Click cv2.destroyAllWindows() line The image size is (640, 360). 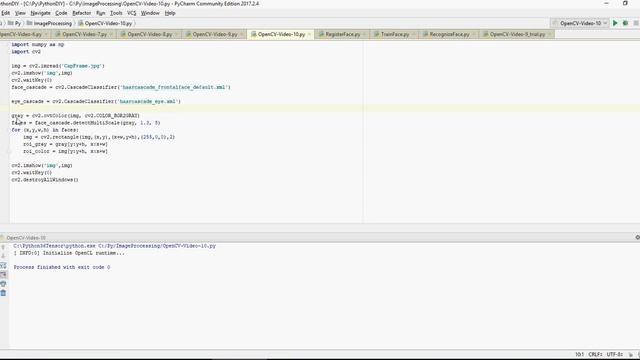(45, 180)
